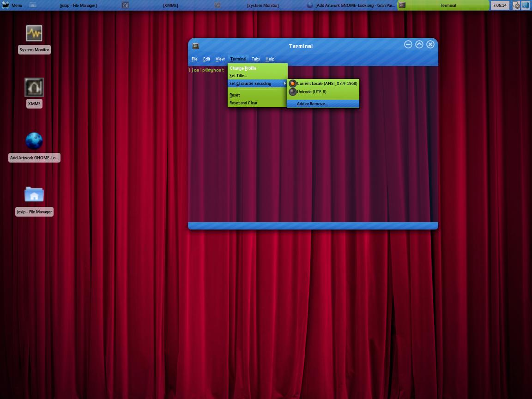Choose Reset and Clear menu entry
This screenshot has height=399, width=532.
click(258, 103)
